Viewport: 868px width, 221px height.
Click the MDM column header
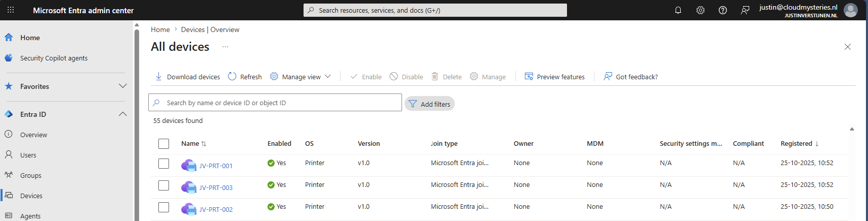point(595,144)
